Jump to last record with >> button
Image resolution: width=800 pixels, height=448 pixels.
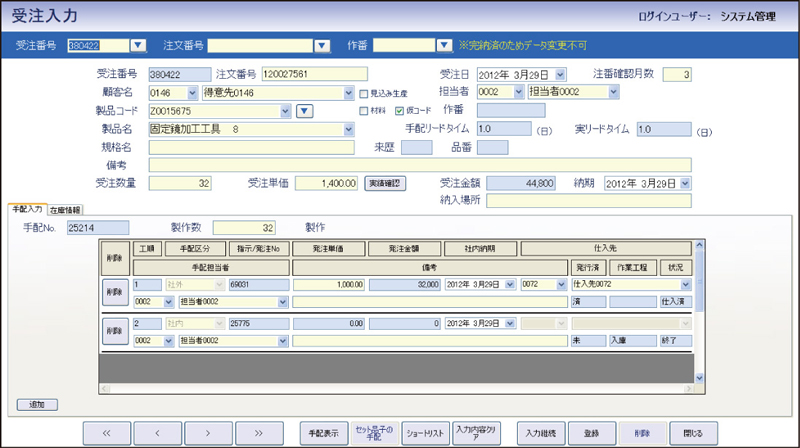click(259, 433)
